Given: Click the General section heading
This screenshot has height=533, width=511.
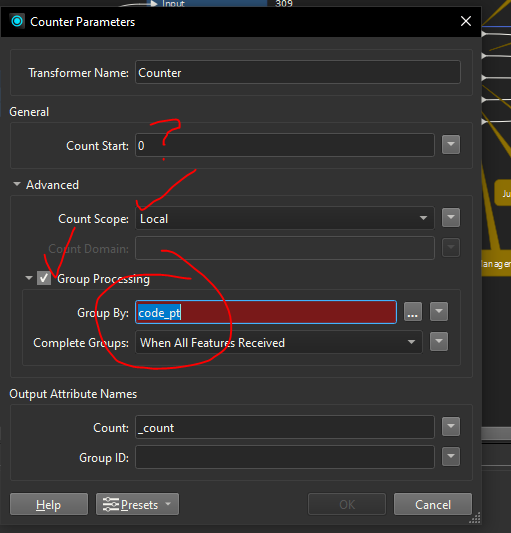Looking at the screenshot, I should click(29, 112).
